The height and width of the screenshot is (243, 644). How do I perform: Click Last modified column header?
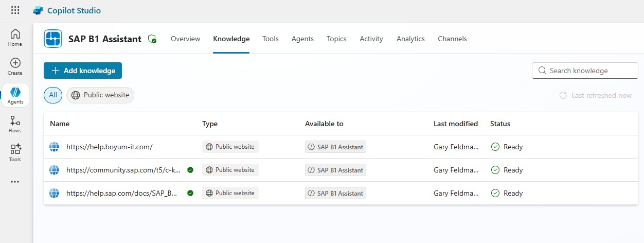[x=456, y=124]
